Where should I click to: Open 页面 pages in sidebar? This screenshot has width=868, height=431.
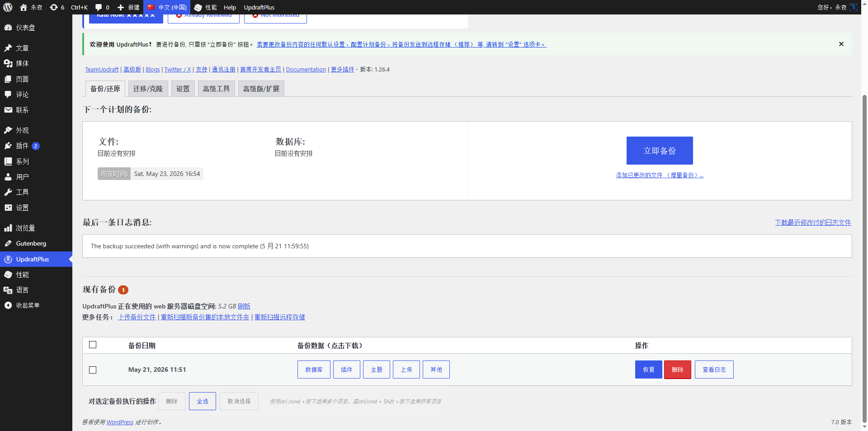(36, 79)
